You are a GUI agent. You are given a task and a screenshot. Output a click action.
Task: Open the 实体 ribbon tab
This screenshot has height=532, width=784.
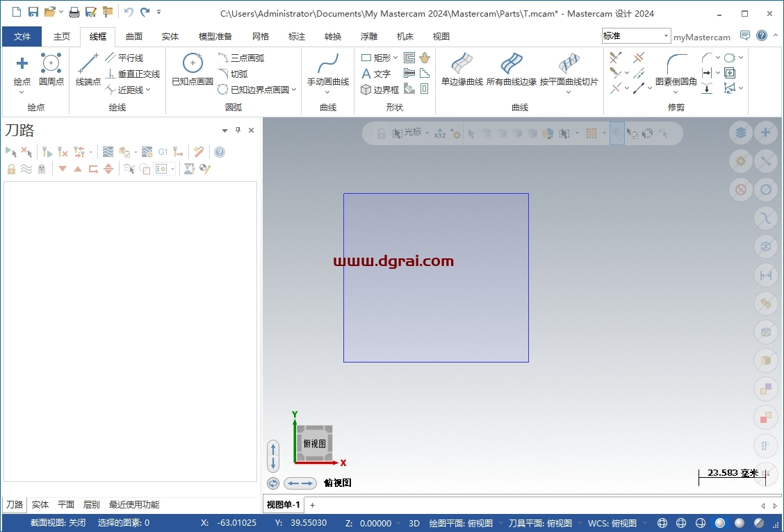coord(170,37)
